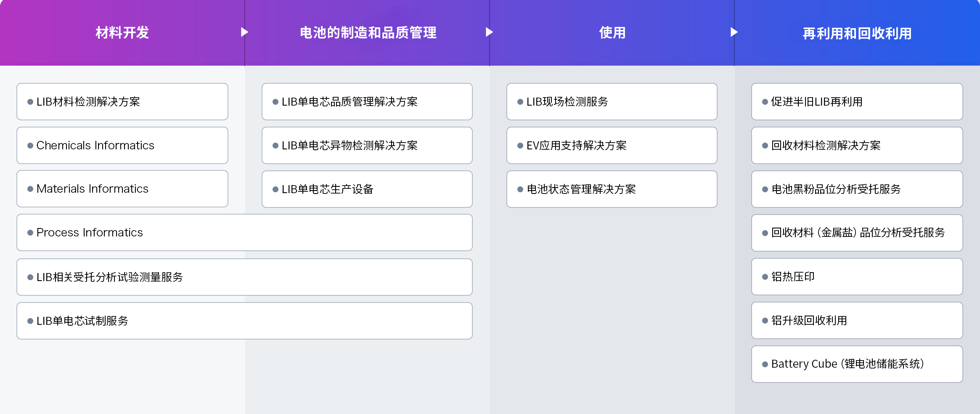Open LIB材料检测解决方案 link

122,102
